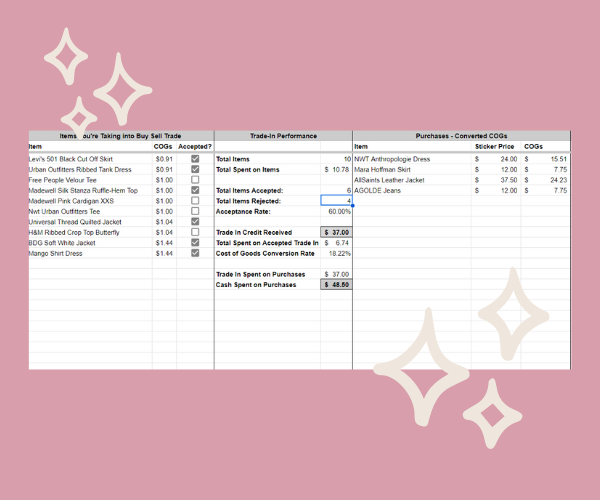Select the Total Items Rejected value cell

coord(336,201)
